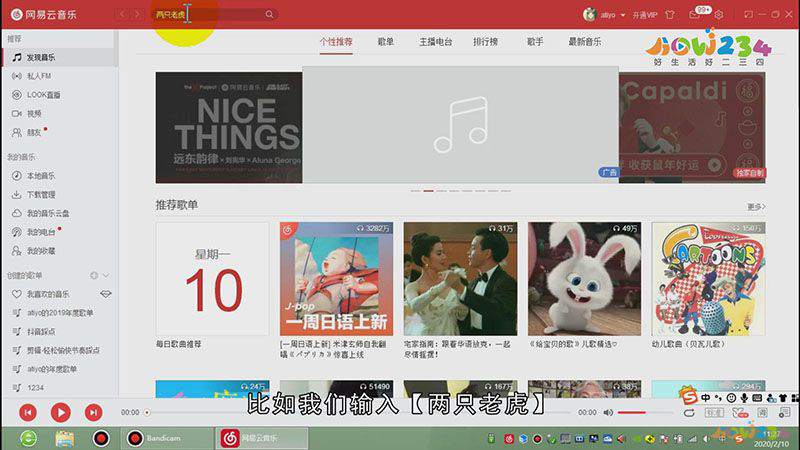Click the playback progress bar handle
Screen dimensions: 800x450
(147, 412)
